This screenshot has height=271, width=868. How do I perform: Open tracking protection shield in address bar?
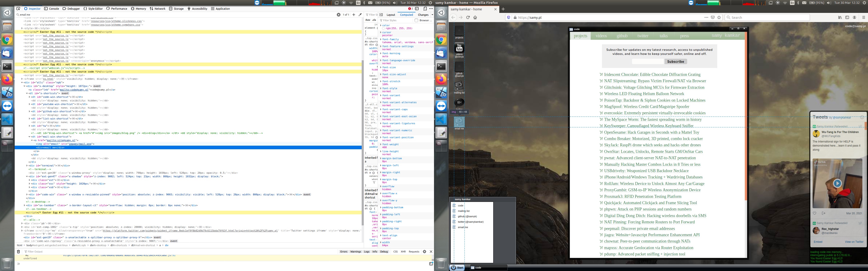coord(509,18)
